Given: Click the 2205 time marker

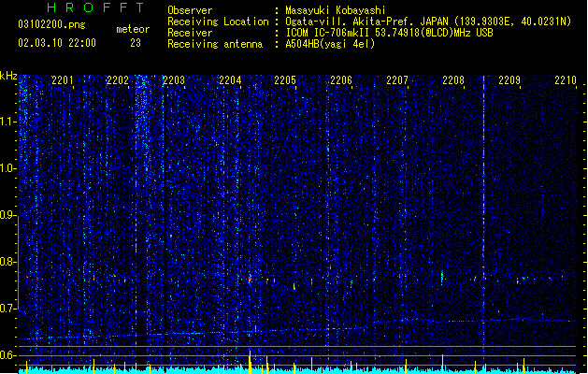Looking at the screenshot, I should 285,80.
